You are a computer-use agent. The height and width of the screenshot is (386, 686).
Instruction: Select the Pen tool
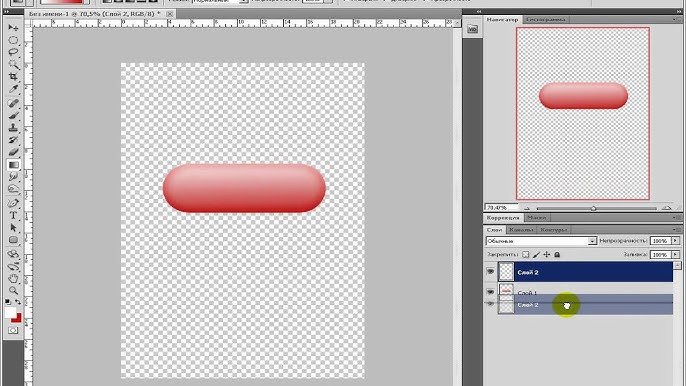[13, 203]
